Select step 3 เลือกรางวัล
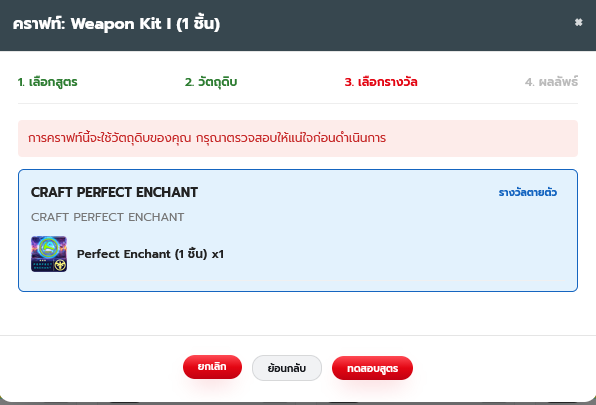Image resolution: width=596 pixels, height=405 pixels. tap(381, 82)
